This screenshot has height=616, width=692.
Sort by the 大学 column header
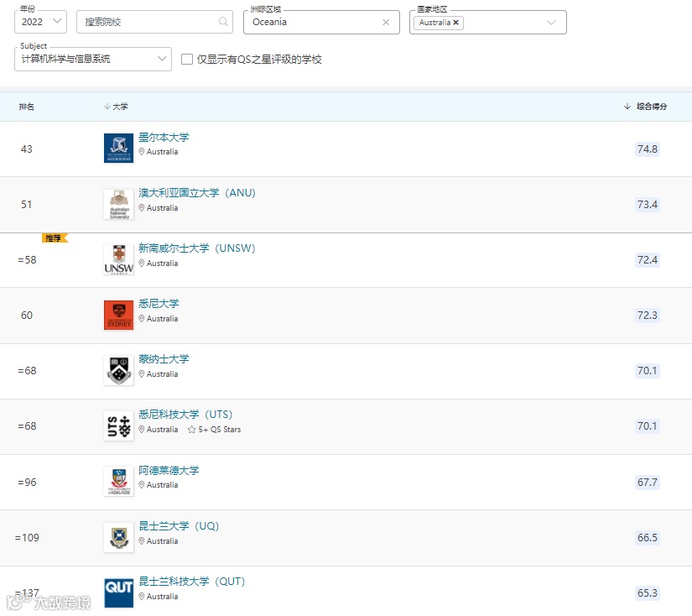(116, 107)
